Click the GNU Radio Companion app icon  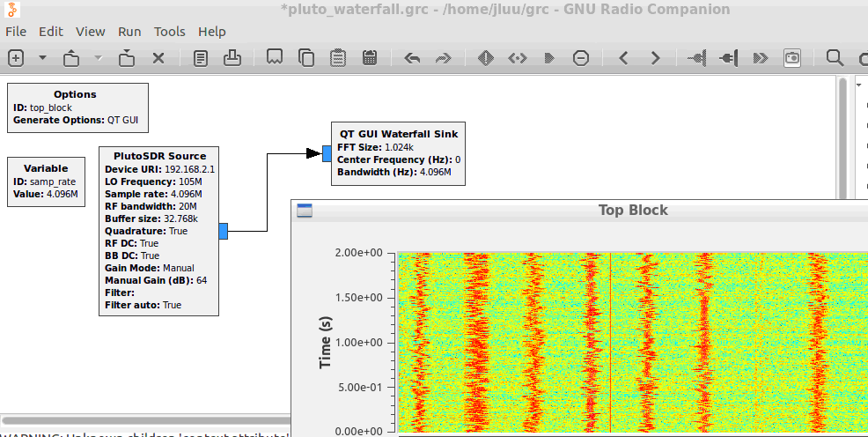pyautogui.click(x=12, y=10)
